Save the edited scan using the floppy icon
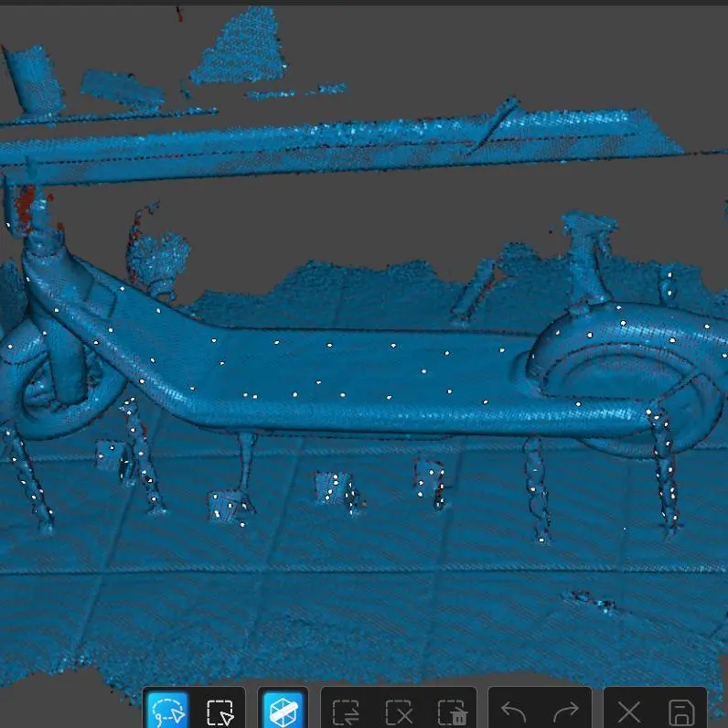 (681, 712)
